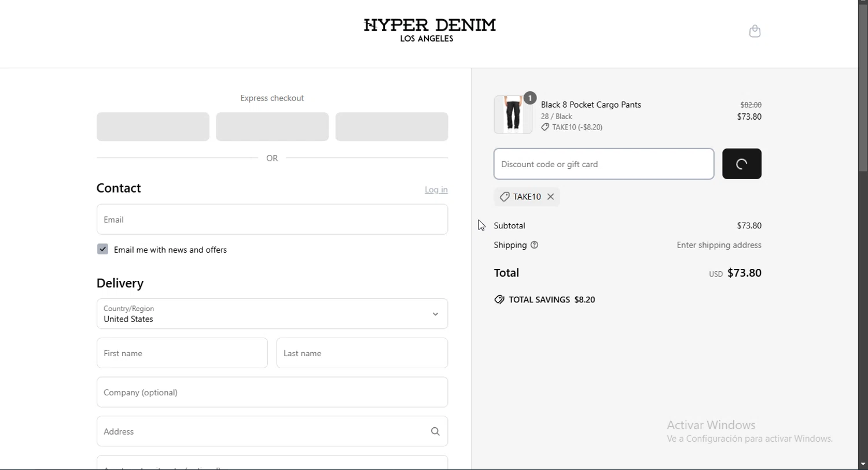Viewport: 868px width, 470px height.
Task: Open the shopping cart bag icon
Action: click(755, 31)
